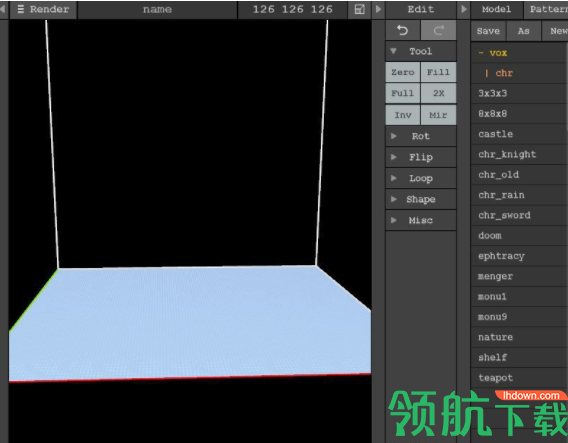Click the Inv tool button
This screenshot has height=443, width=568.
402,115
